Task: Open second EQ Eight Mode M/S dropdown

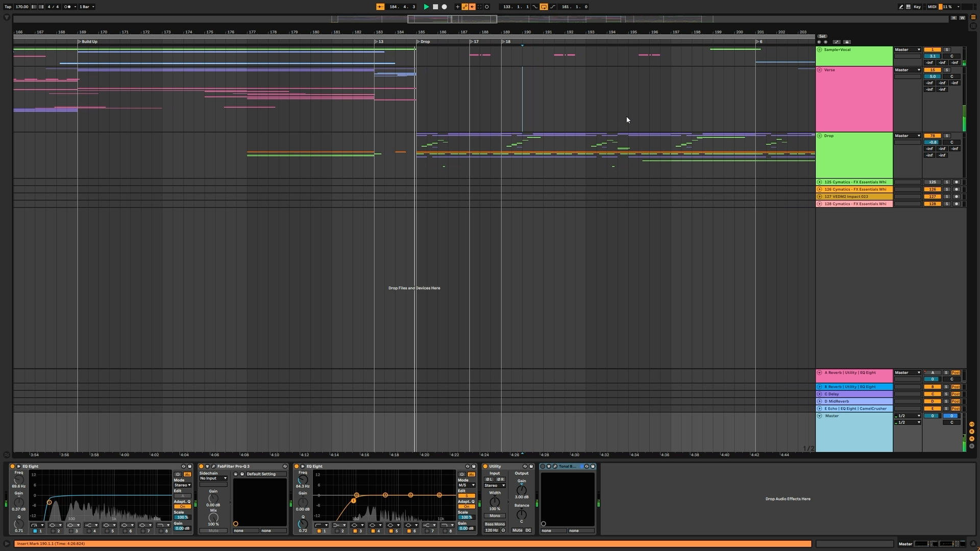Action: (x=467, y=485)
